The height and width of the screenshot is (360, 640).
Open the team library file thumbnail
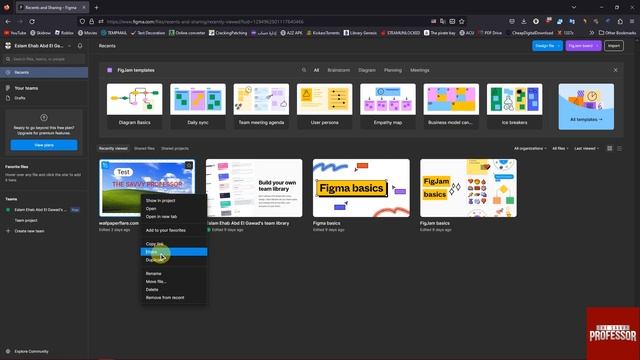(254, 188)
